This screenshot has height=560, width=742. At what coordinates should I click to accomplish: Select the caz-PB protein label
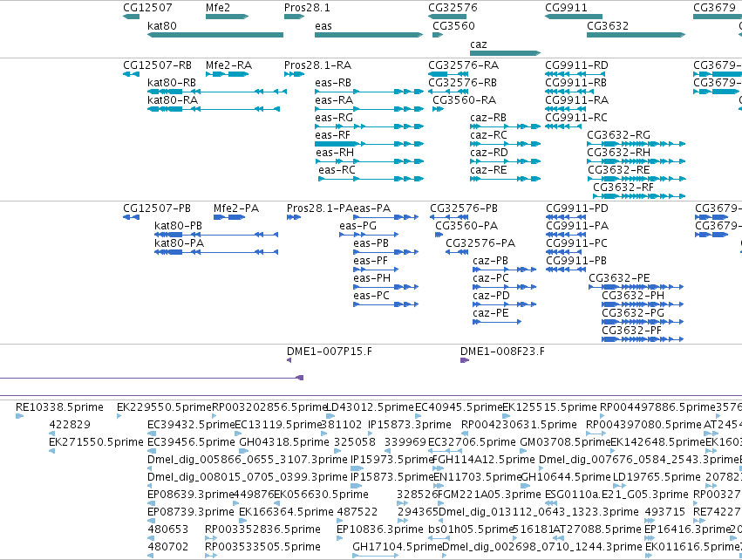click(x=490, y=261)
